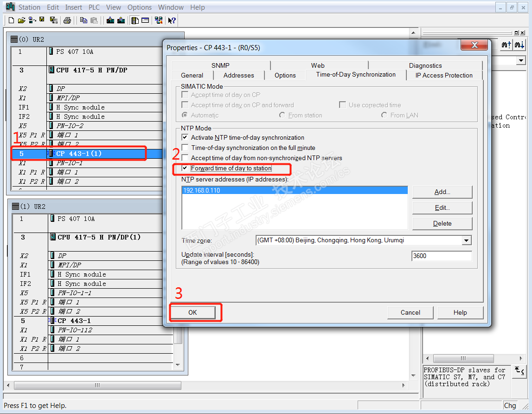The height and width of the screenshot is (414, 532).
Task: Switch to the Addresses tab
Action: pyautogui.click(x=238, y=75)
